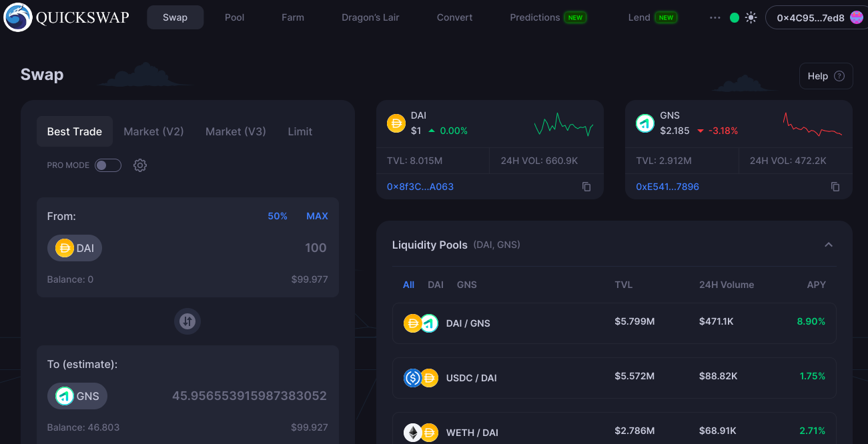868x444 pixels.
Task: Click the DAI / GNS pair icons
Action: coord(421,323)
